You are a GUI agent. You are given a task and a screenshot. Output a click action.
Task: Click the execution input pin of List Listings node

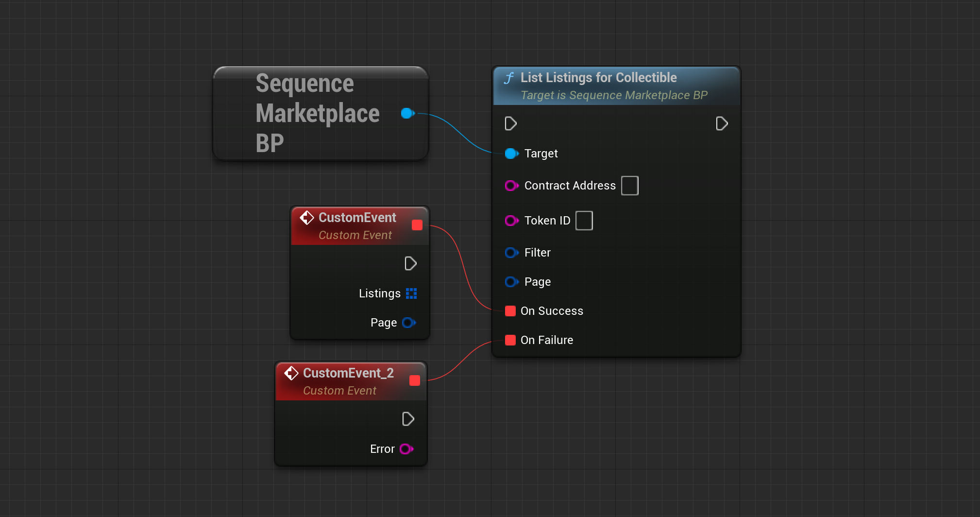[x=510, y=123]
